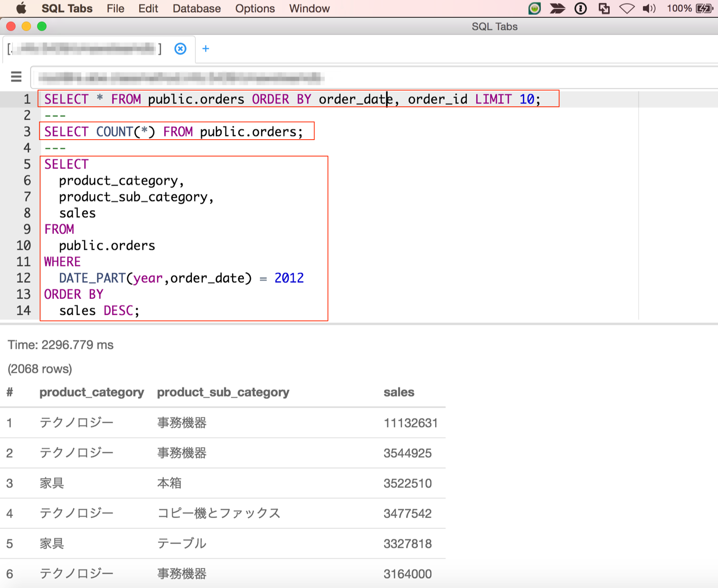Open the Database menu
The width and height of the screenshot is (718, 588).
196,8
